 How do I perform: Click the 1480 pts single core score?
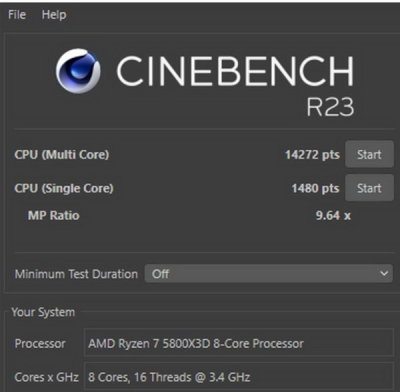[x=315, y=188]
